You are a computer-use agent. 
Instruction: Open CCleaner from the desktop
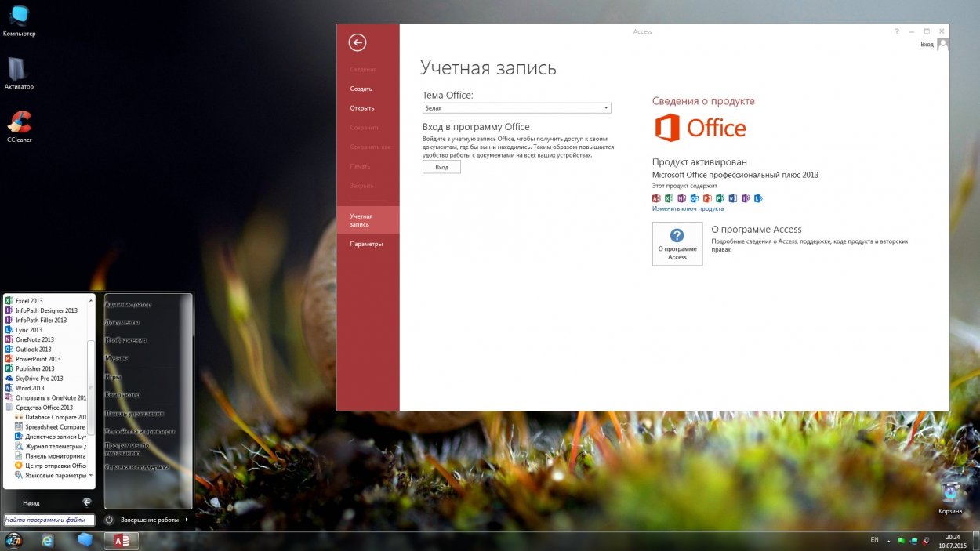click(19, 124)
